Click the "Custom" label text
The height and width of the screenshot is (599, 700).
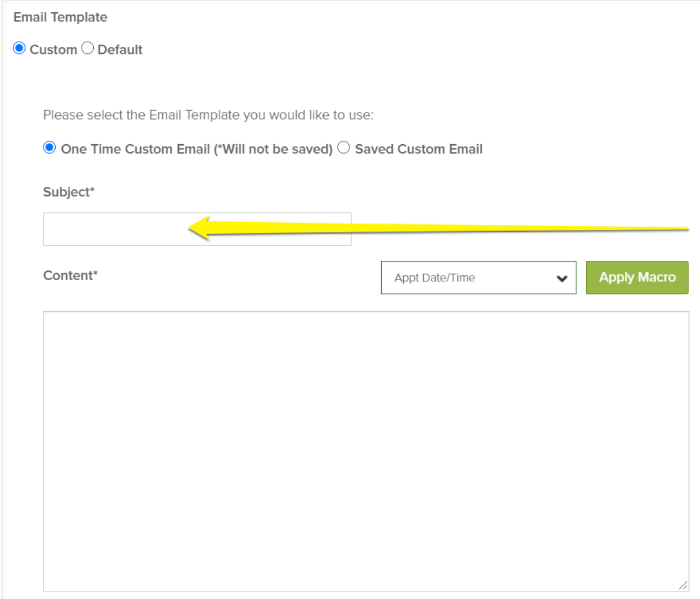coord(53,50)
